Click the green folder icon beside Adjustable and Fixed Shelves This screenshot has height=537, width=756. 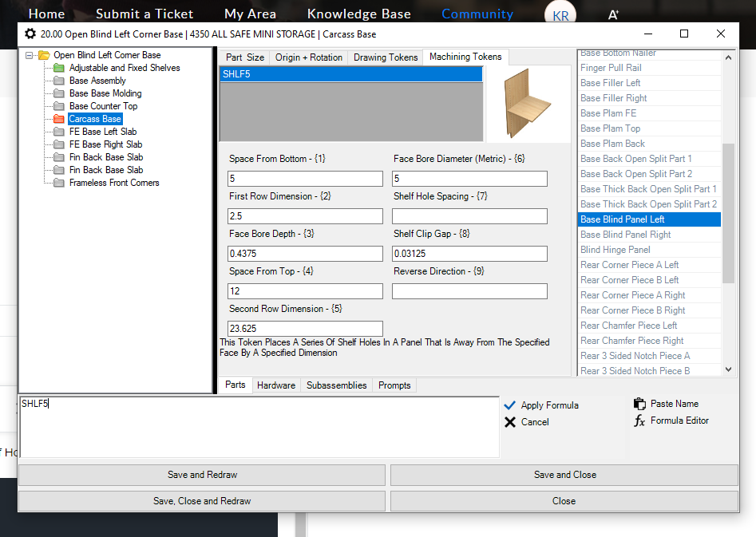[59, 68]
